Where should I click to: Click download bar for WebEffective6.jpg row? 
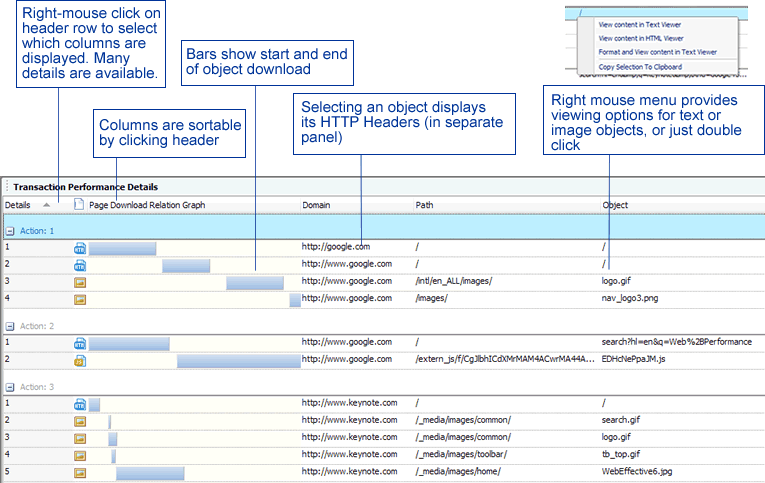point(150,473)
